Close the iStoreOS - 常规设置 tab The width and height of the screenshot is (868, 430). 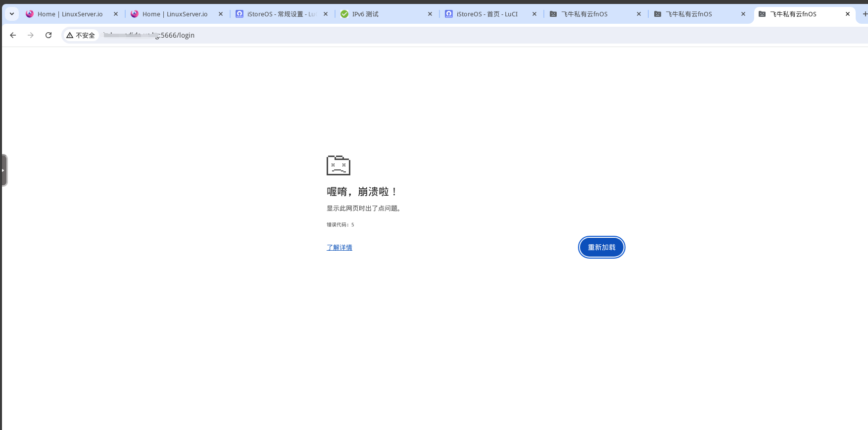pos(326,14)
